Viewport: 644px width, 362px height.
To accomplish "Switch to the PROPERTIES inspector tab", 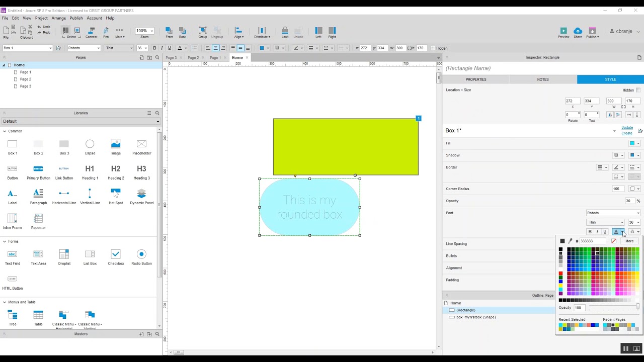I will [476, 79].
